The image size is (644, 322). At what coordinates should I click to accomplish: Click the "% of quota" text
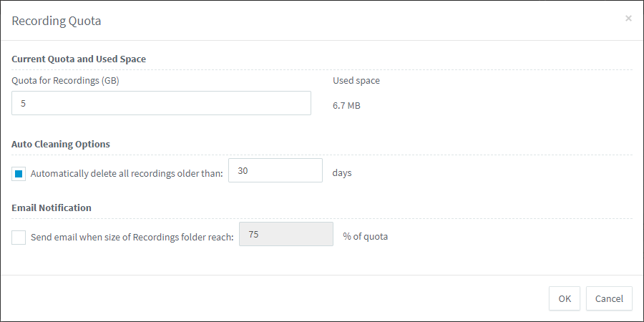(366, 236)
